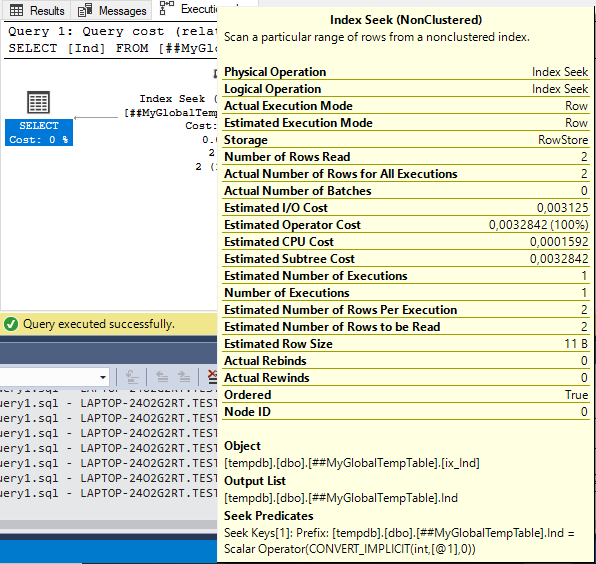Switch to the Messages tab
The height and width of the screenshot is (564, 596).
[x=112, y=10]
